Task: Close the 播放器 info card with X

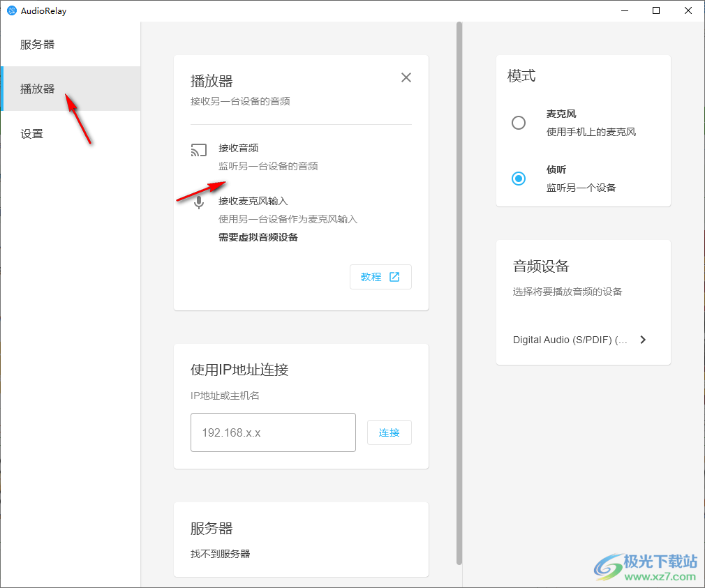Action: coord(406,77)
